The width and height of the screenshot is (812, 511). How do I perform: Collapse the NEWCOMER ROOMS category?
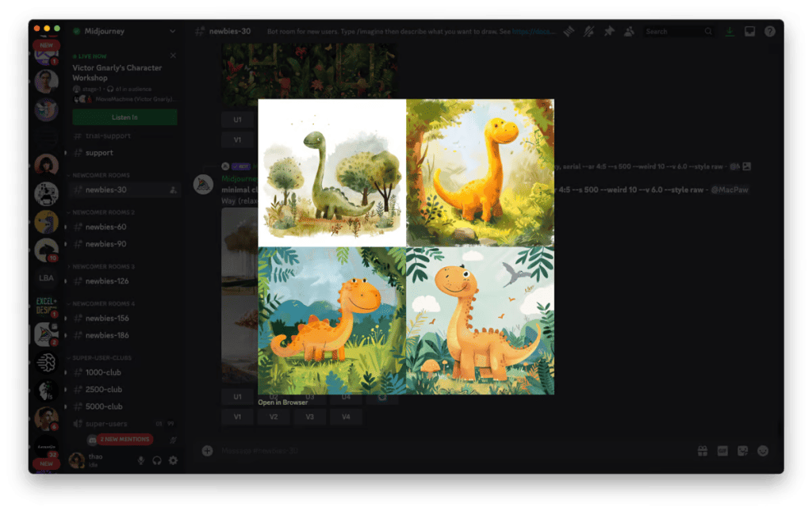(x=101, y=175)
